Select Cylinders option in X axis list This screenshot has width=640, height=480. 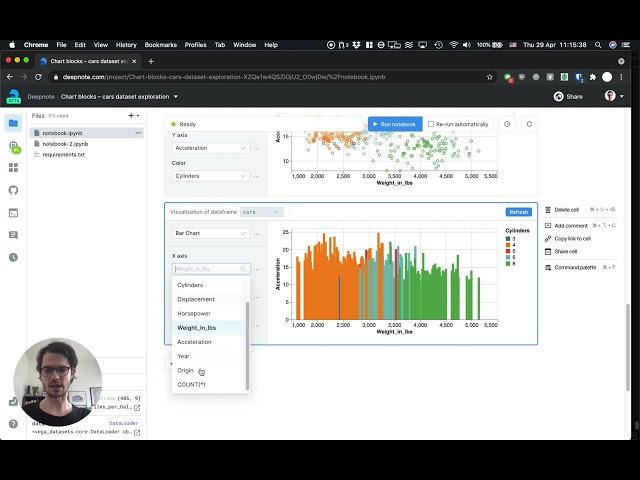coord(209,285)
